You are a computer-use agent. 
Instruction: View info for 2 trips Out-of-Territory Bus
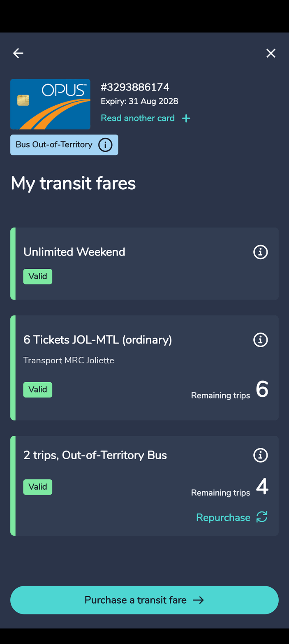pos(260,455)
